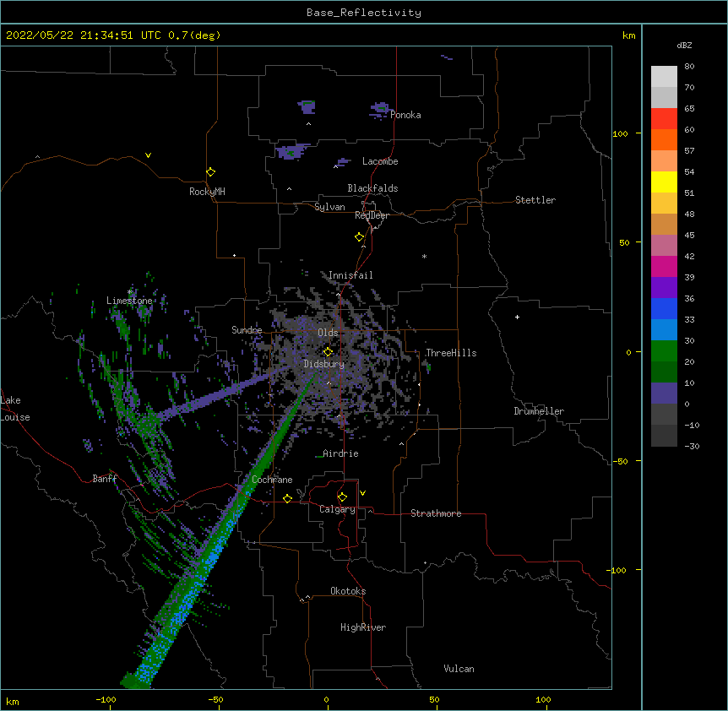This screenshot has height=711, width=728.
Task: Click the white plus marker west of Drumheller
Action: (x=517, y=317)
